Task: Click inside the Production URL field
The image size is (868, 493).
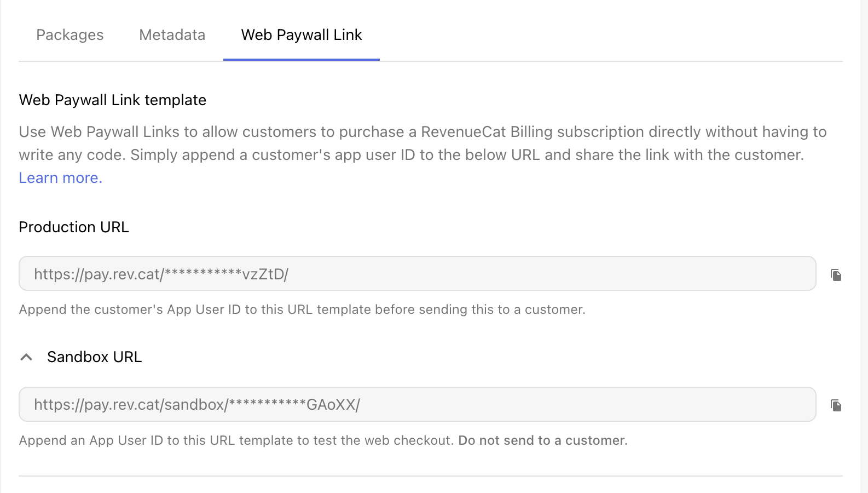Action: [x=418, y=273]
